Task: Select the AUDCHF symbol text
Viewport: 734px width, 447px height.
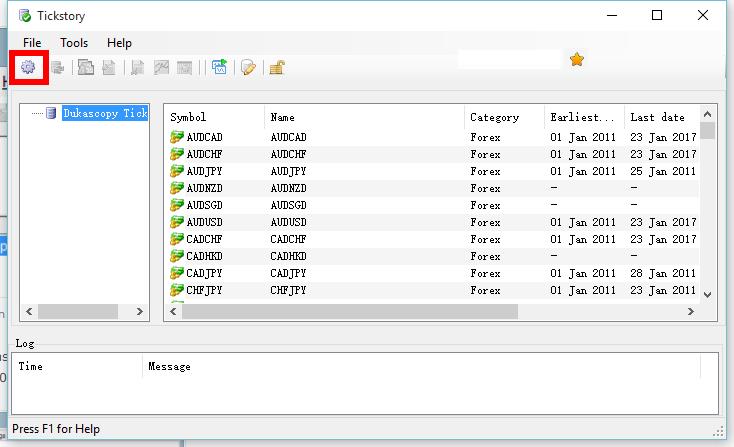Action: [204, 154]
